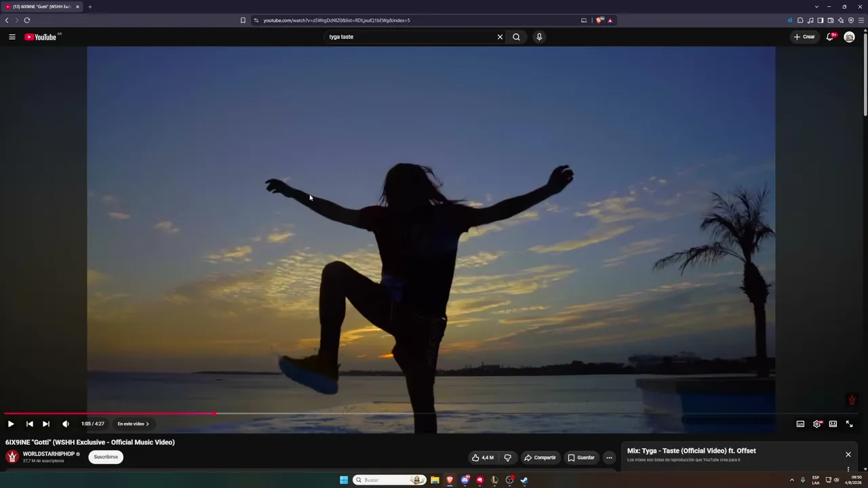The height and width of the screenshot is (488, 868).
Task: Select the 6IX9INE "Gotti" browser tab
Action: click(x=42, y=7)
